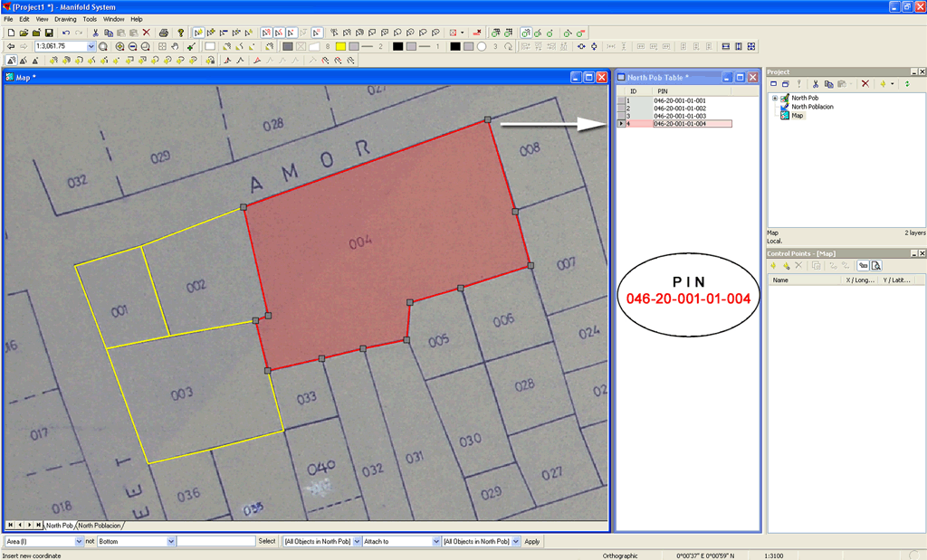Click the Zoom In magnifier icon
927x560 pixels.
click(120, 46)
